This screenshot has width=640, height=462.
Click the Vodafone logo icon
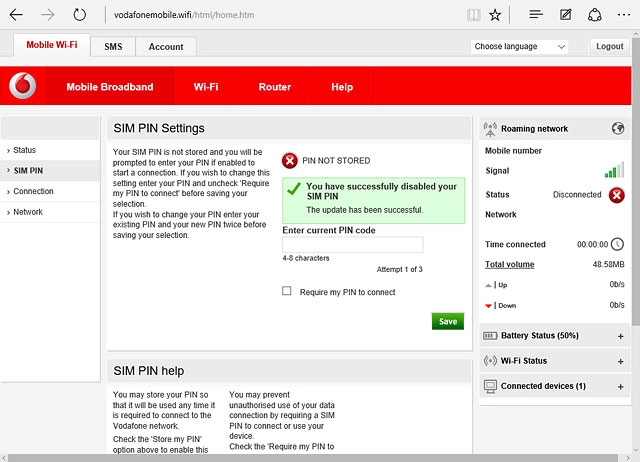tap(22, 87)
